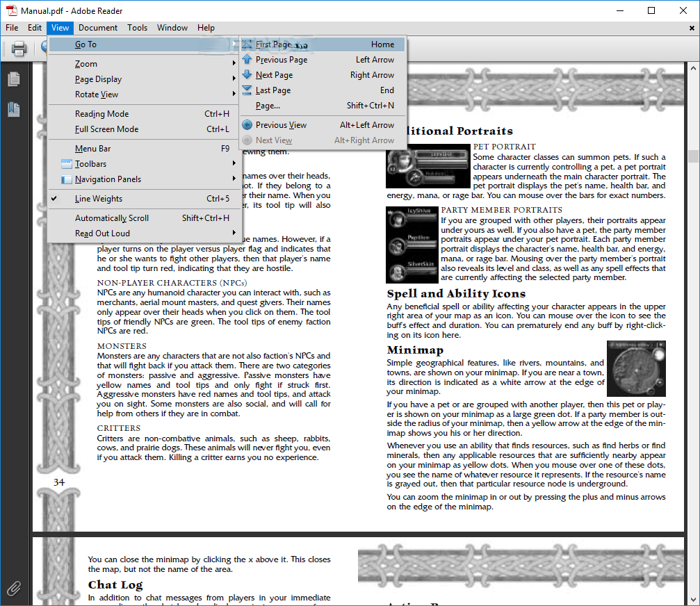Choose Page... to jump to page
700x606 pixels.
click(323, 106)
